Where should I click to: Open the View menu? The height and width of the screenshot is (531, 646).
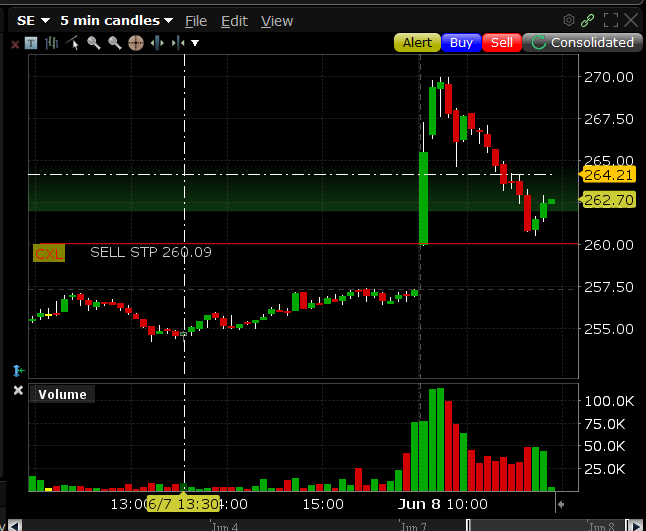pos(277,21)
